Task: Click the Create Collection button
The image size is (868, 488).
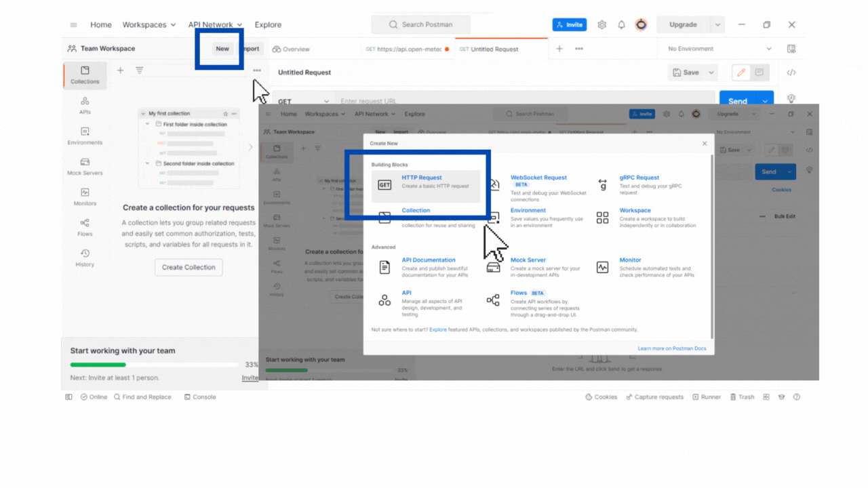Action: coord(189,267)
